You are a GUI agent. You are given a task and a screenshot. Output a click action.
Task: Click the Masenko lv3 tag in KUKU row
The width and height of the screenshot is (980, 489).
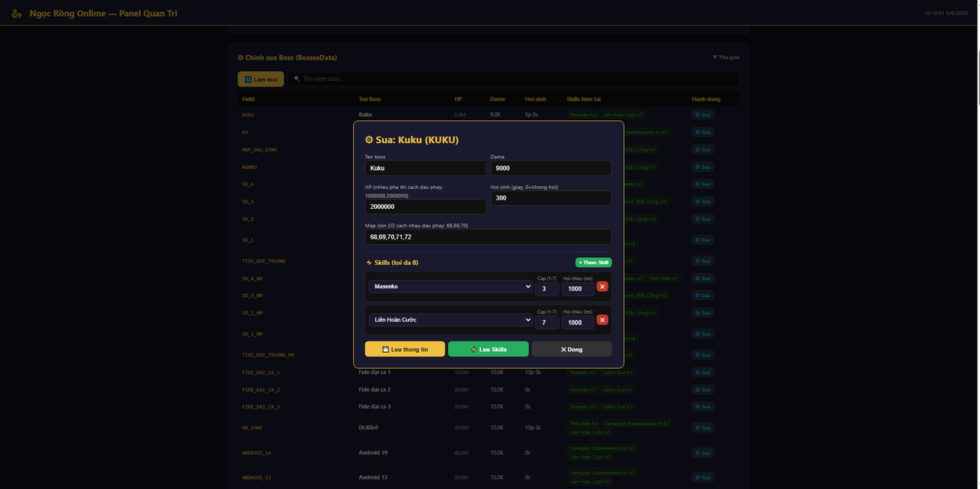click(x=583, y=115)
